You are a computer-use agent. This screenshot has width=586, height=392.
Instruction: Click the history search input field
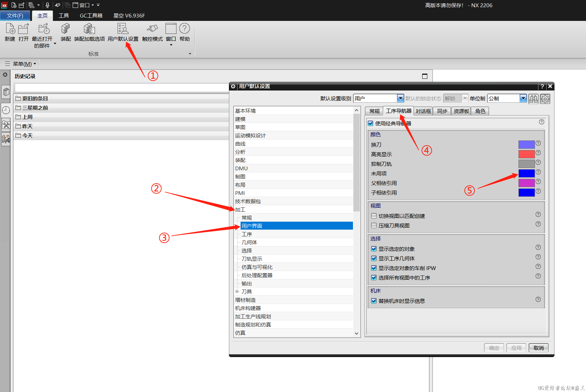pos(122,88)
